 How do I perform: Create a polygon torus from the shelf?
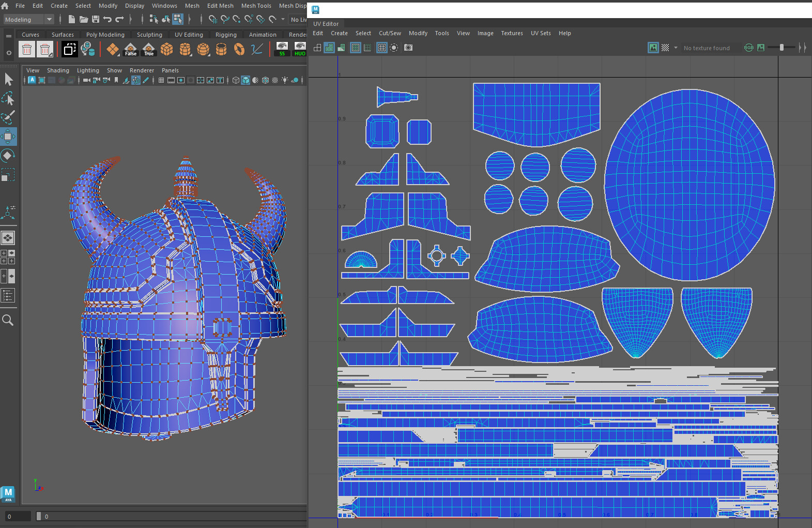point(239,49)
